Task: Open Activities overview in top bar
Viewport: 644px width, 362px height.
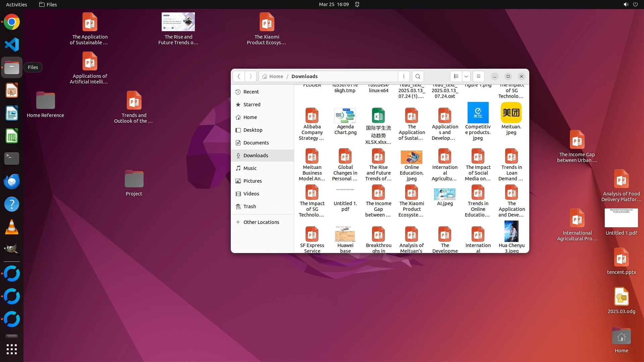Action: pos(16,4)
